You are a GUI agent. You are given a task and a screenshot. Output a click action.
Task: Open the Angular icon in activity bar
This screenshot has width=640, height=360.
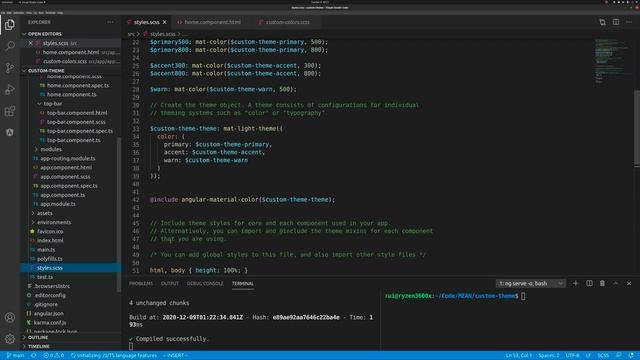pos(10,132)
